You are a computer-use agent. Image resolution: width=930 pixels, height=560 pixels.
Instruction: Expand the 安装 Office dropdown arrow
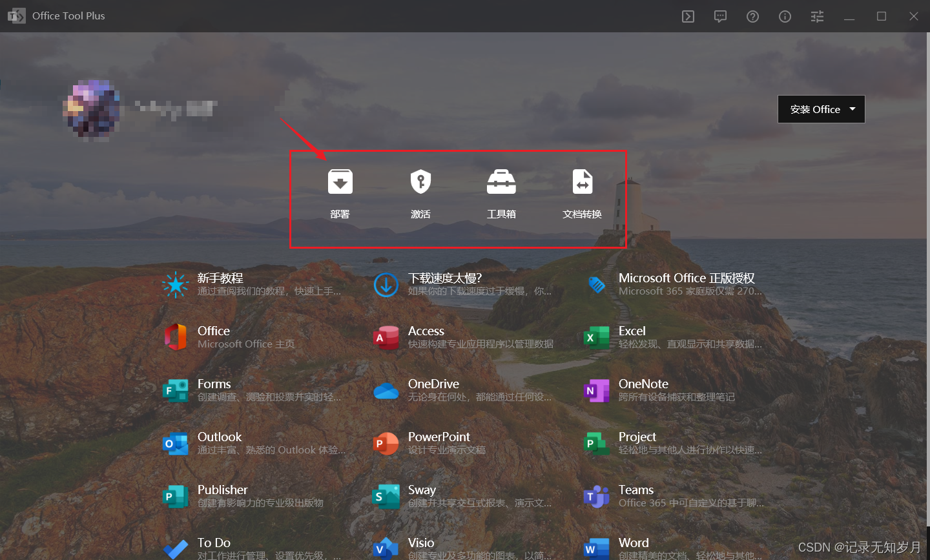click(x=852, y=109)
